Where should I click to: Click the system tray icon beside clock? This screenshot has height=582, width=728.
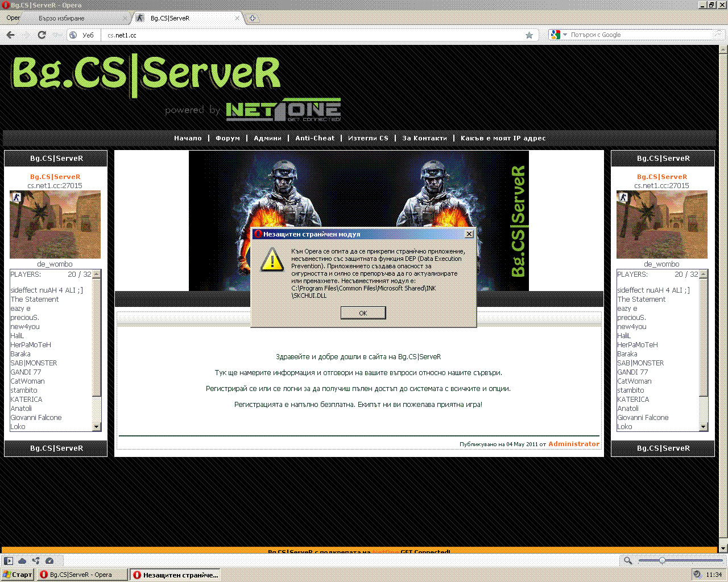click(697, 575)
